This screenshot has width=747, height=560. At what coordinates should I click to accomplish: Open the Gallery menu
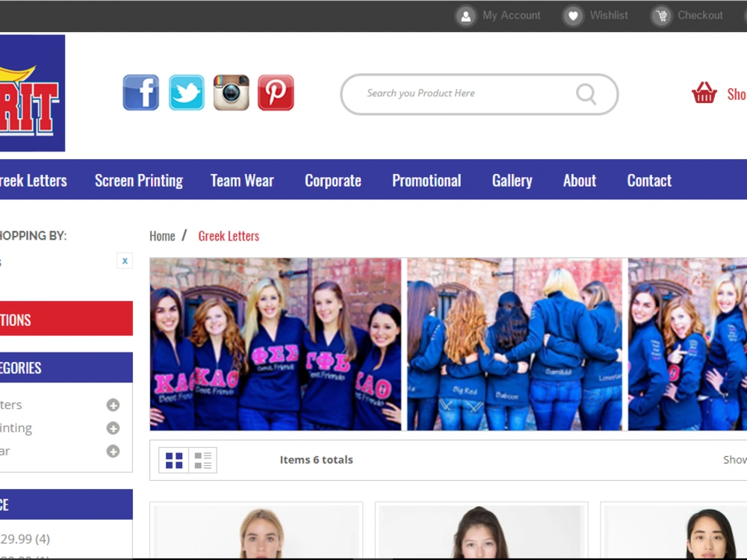[x=512, y=181]
